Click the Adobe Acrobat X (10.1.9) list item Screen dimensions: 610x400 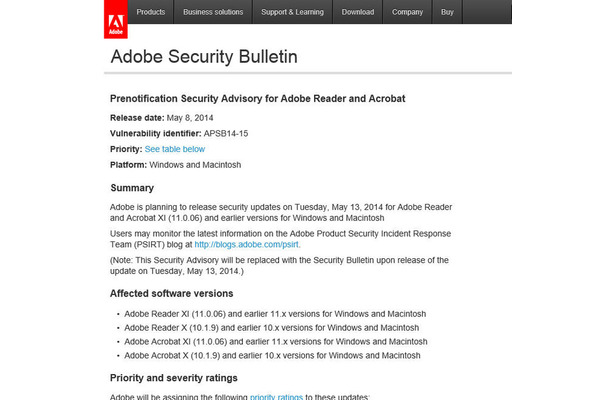272,355
